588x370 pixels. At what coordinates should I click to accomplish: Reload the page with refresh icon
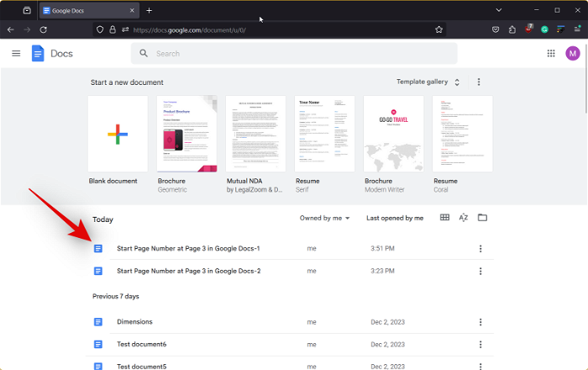click(43, 29)
